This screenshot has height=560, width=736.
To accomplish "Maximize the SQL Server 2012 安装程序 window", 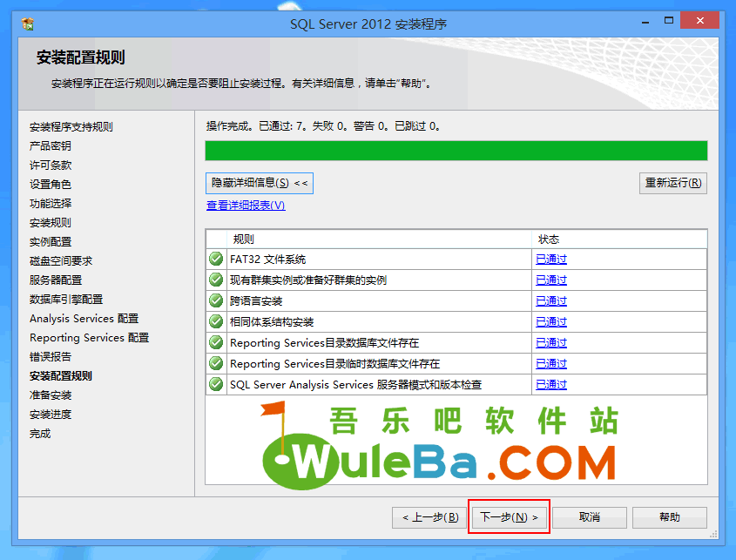I will (669, 21).
